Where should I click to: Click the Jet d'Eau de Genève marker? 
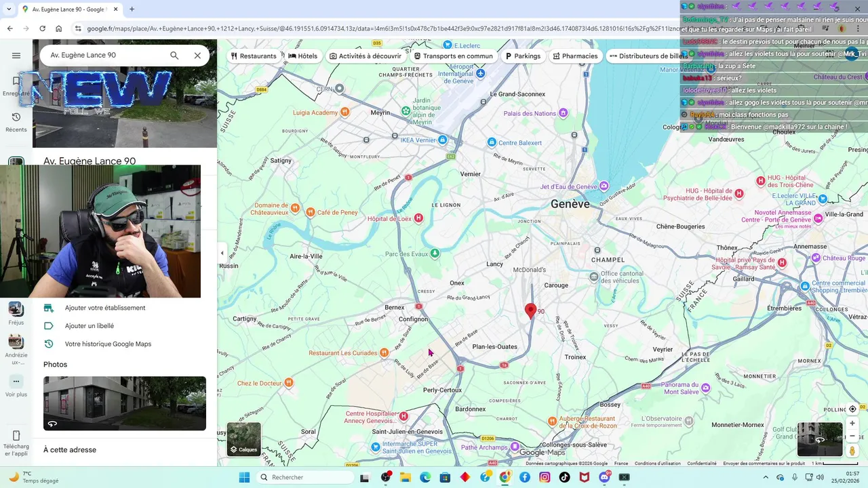[604, 186]
